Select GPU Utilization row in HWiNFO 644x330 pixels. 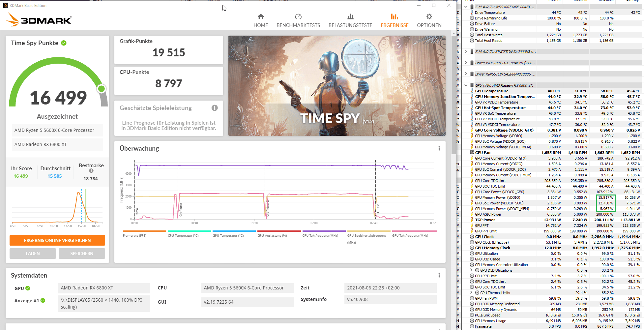point(551,254)
